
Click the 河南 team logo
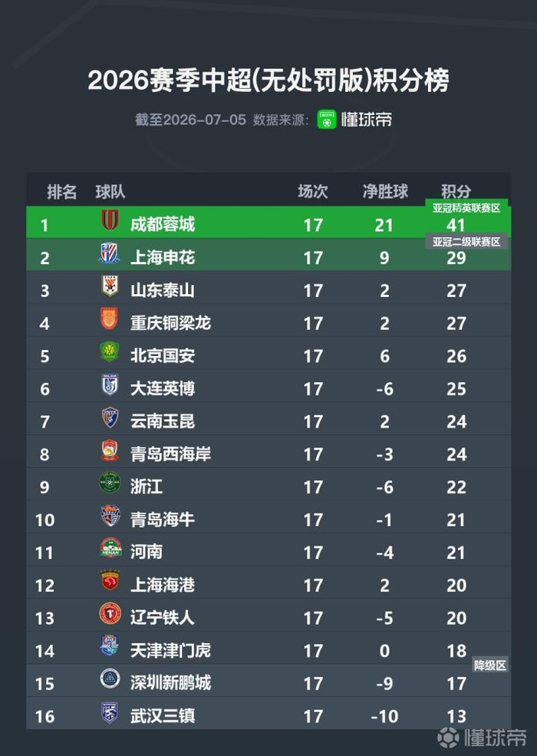(110, 548)
